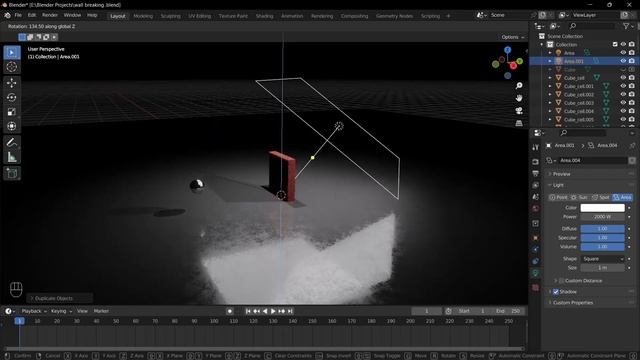The width and height of the screenshot is (640, 360).
Task: Click the Area.004 data name field
Action: click(x=592, y=160)
